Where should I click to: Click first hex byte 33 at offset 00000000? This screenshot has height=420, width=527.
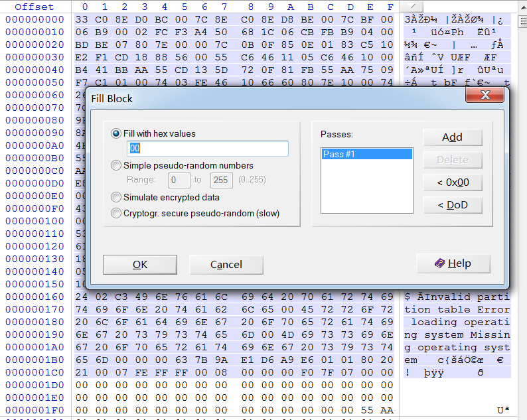pyautogui.click(x=82, y=19)
